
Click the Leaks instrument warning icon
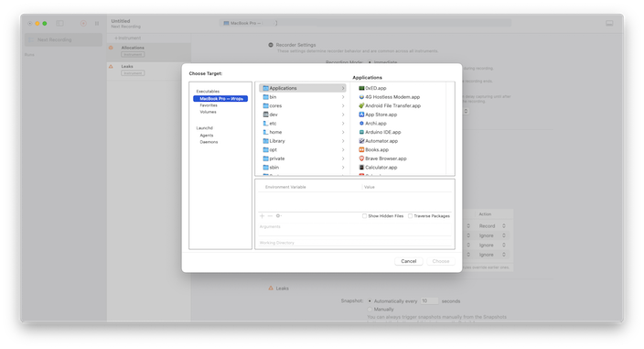coord(111,66)
